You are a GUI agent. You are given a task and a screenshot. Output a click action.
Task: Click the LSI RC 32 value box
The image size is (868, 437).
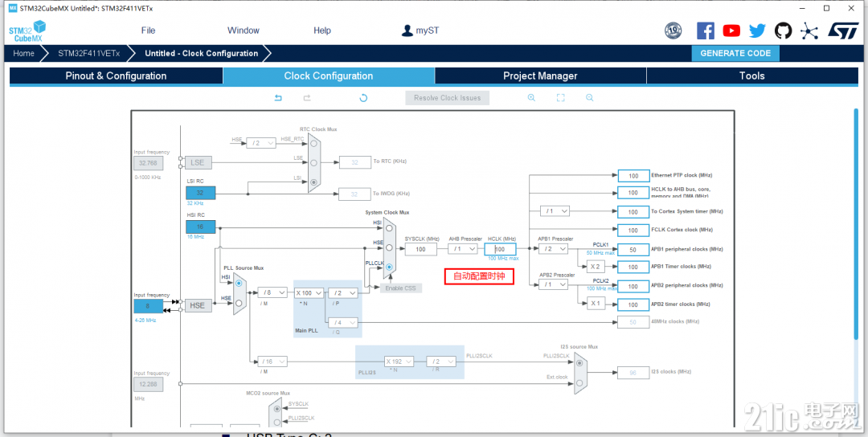click(x=200, y=193)
